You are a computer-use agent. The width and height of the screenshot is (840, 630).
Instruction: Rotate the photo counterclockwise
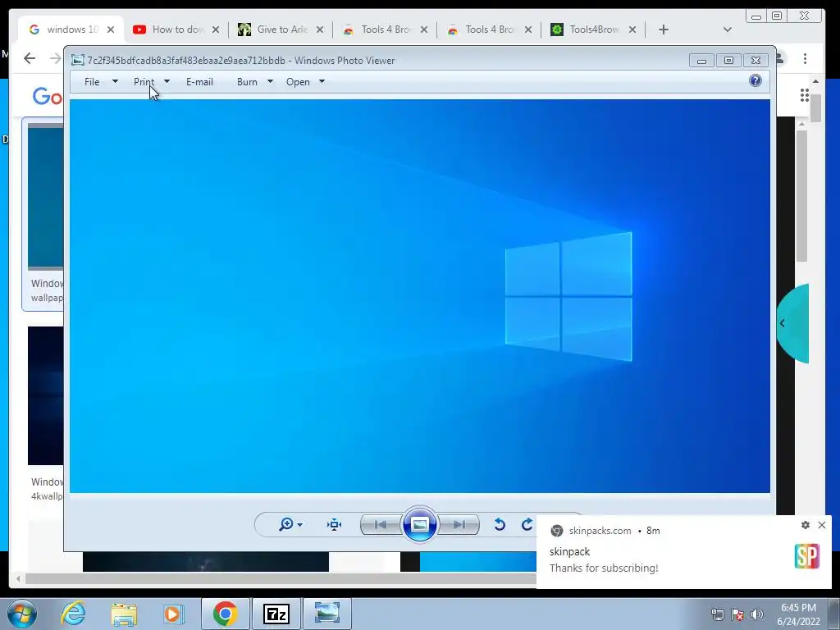500,524
